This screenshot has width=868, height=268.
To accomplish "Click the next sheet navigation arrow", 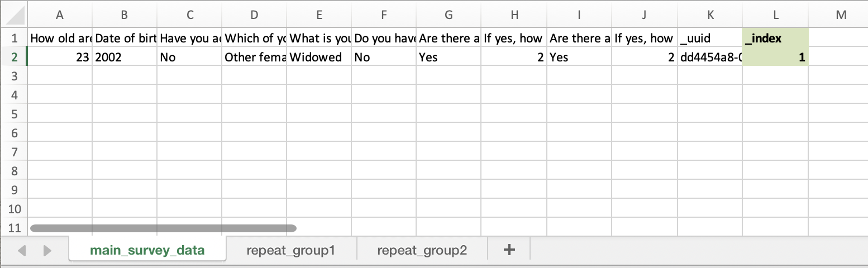I will tap(47, 251).
